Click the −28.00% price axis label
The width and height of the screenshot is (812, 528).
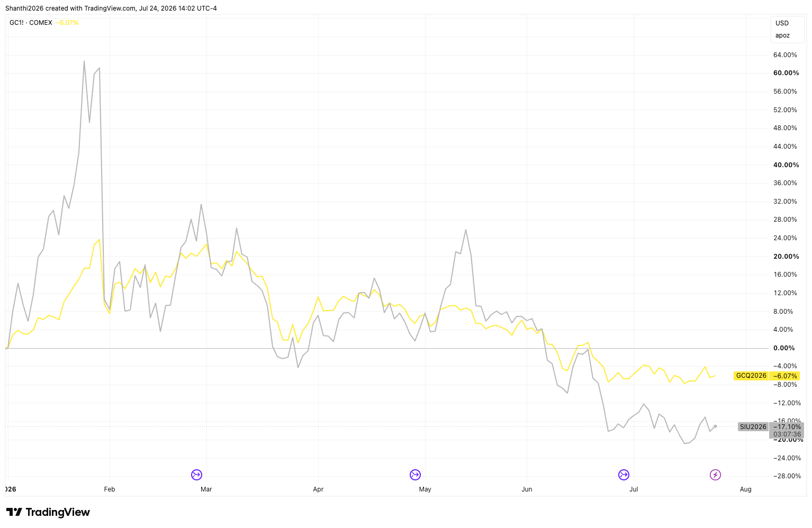(x=787, y=476)
